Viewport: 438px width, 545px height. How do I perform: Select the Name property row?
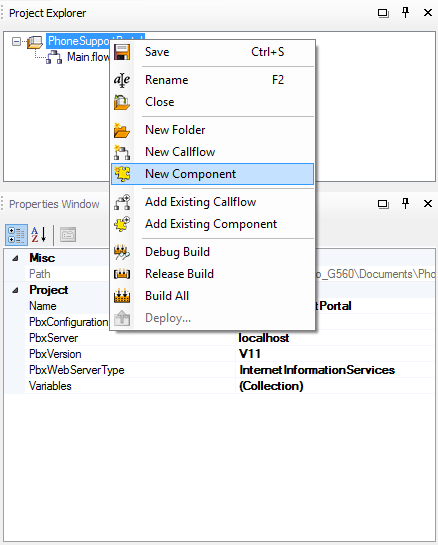pyautogui.click(x=43, y=306)
